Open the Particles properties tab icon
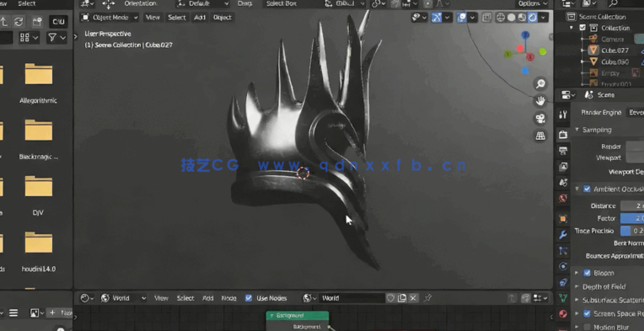This screenshot has height=331, width=644. [563, 251]
